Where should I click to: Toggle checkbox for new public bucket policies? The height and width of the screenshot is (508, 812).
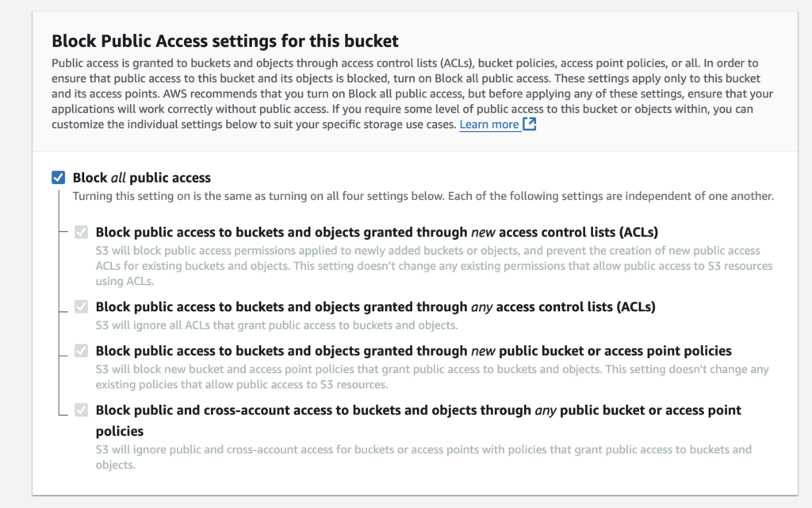pyautogui.click(x=81, y=351)
